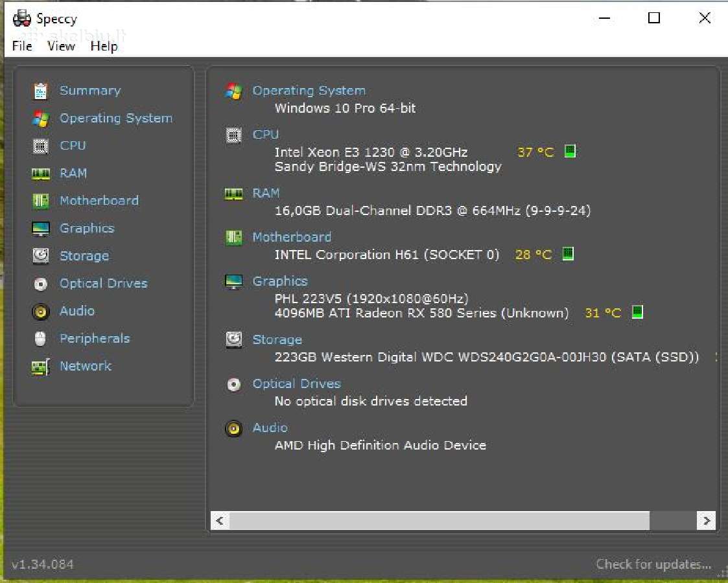Viewport: 728px width, 583px height.
Task: Open the CPU section in sidebar
Action: tap(73, 145)
